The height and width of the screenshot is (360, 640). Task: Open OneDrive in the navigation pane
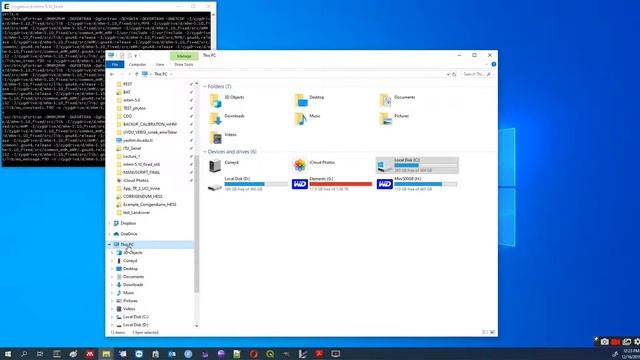point(129,234)
